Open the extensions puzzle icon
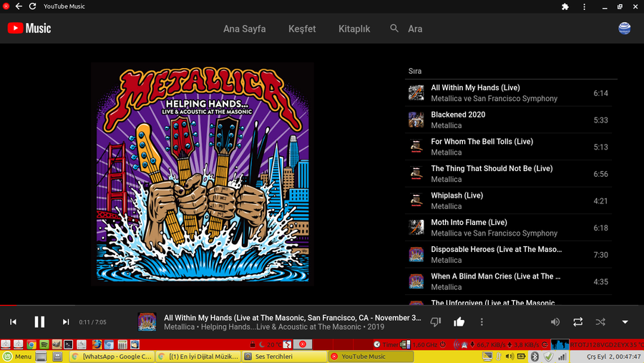This screenshot has width=644, height=363. click(565, 6)
